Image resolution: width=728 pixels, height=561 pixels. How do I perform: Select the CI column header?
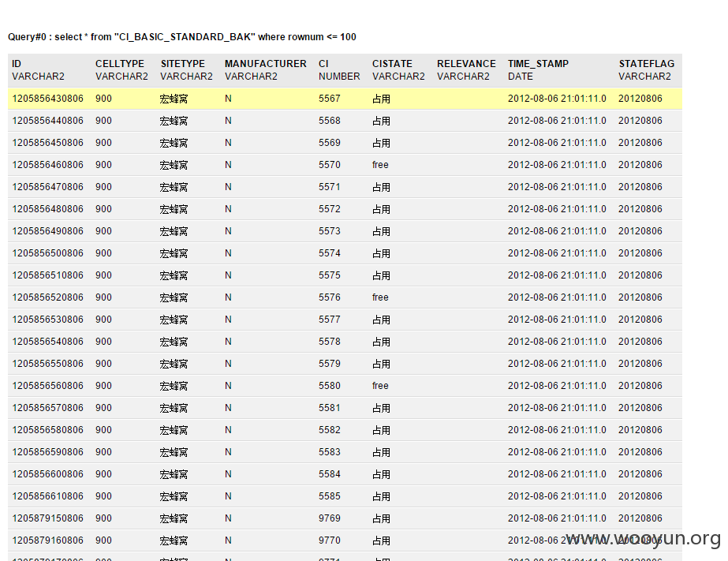pos(323,64)
